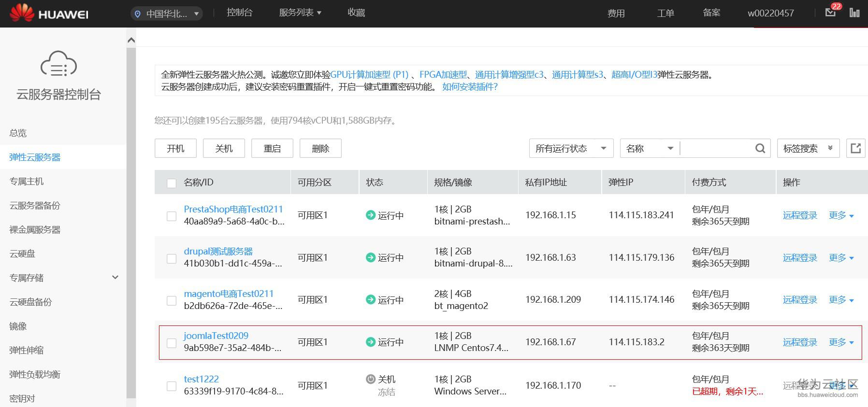Select the magento电商Test0211 checkbox

point(171,300)
